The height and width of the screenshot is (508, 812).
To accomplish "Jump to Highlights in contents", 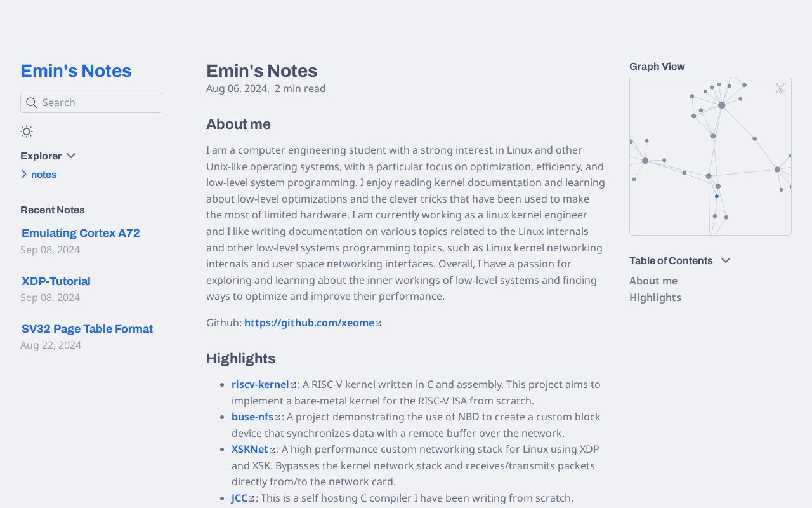I will (x=655, y=297).
